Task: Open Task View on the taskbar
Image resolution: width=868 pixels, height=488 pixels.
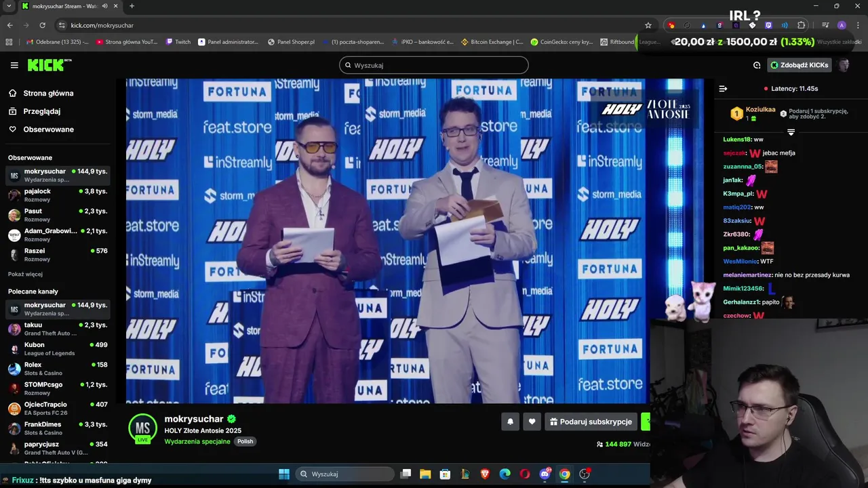Action: coord(406,474)
